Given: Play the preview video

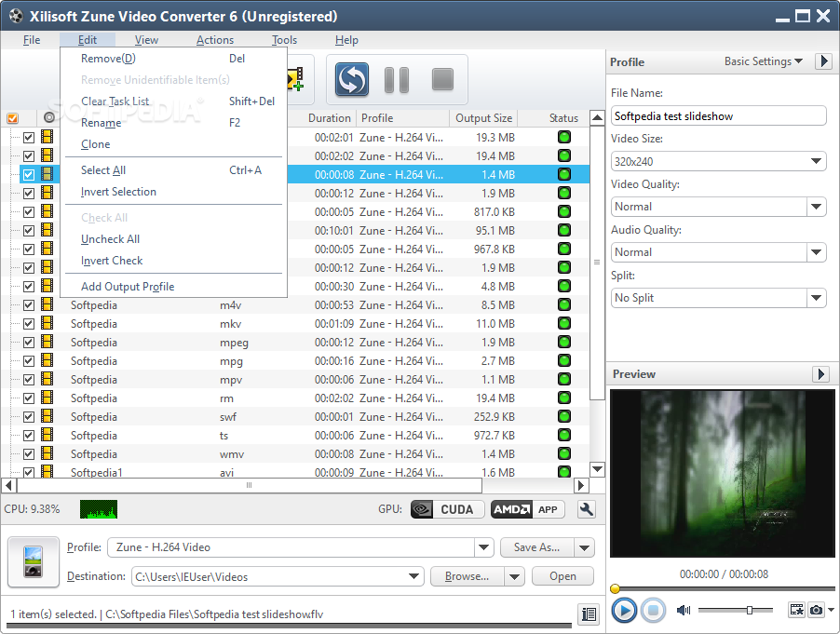Looking at the screenshot, I should coord(624,610).
